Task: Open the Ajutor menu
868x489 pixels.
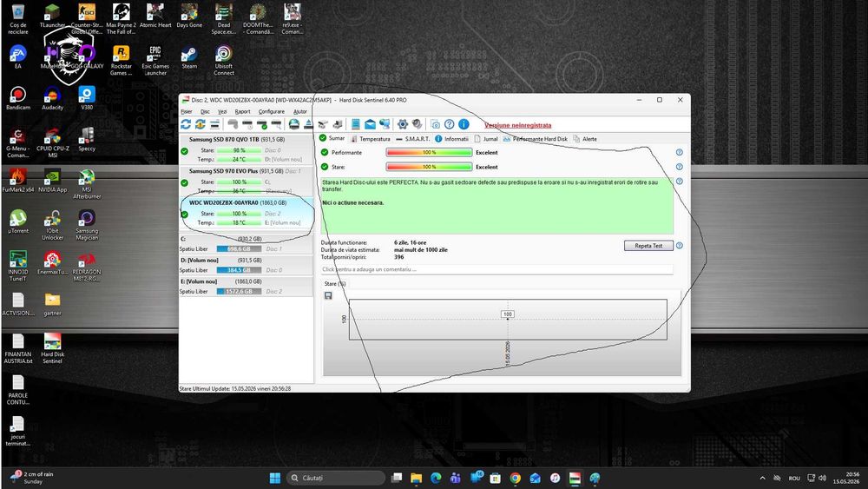Action: (300, 111)
